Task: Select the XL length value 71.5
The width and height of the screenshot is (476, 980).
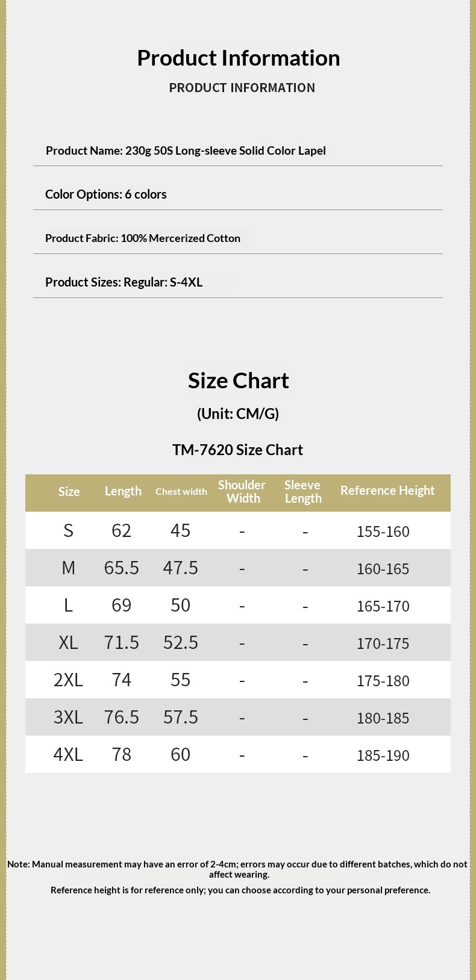Action: (x=122, y=642)
